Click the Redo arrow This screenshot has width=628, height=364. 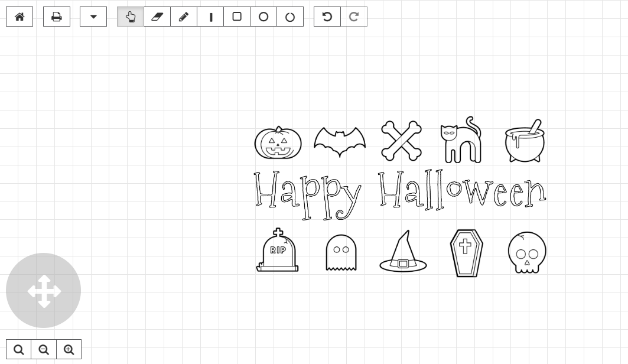354,17
